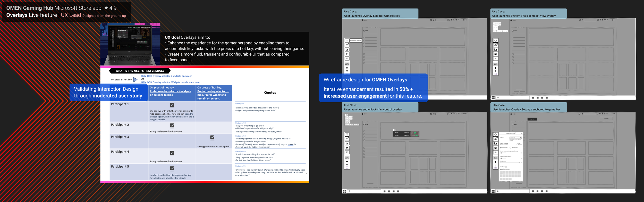Click title bar search field in Overlay Selector wireframe
644x202 pixels.
[x=442, y=20]
